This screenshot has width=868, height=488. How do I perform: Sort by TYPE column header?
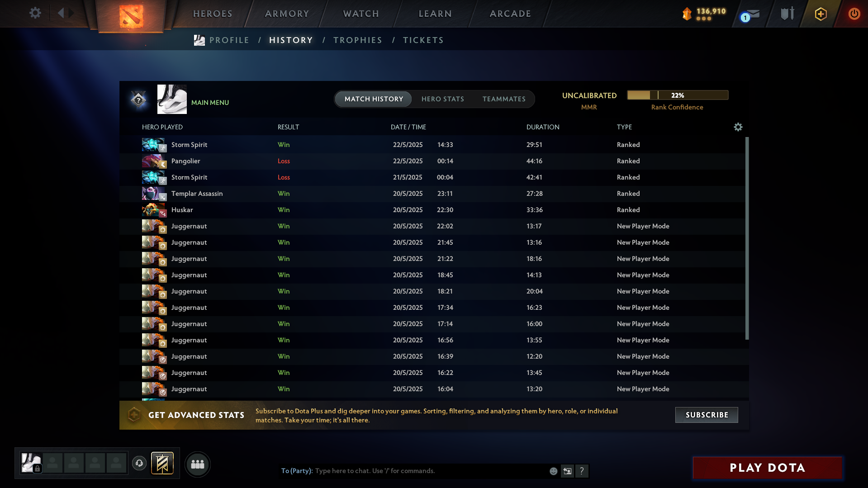pos(624,127)
